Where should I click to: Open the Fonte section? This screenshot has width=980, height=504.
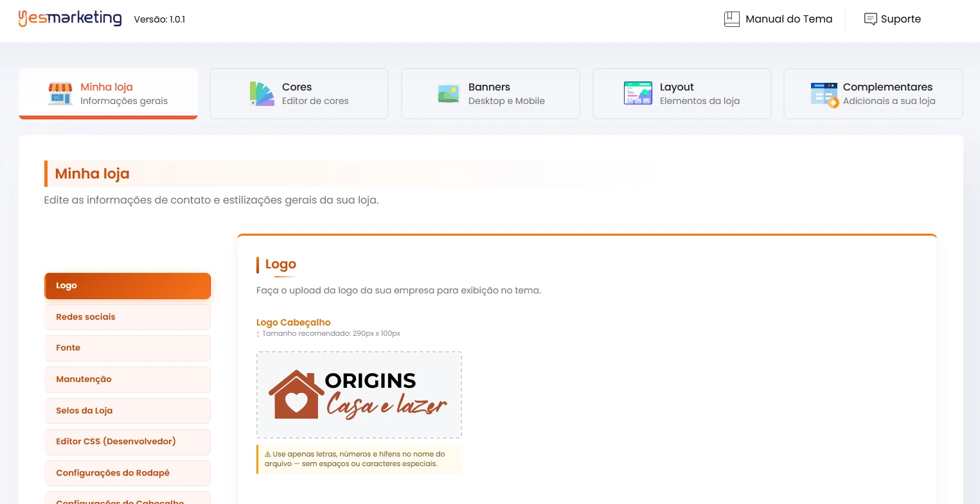pyautogui.click(x=128, y=348)
